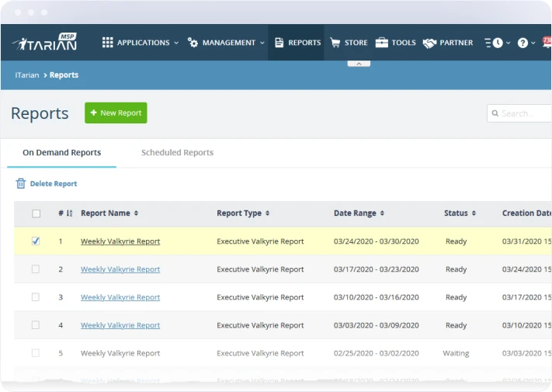Viewport: 552px width, 392px height.
Task: Sort by Report Type arrows
Action: click(268, 213)
